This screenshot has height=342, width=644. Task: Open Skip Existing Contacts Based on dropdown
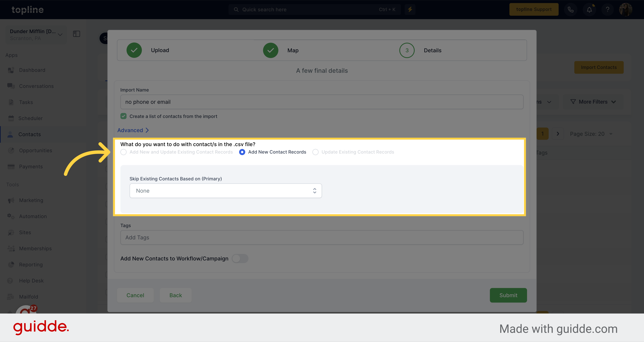(x=225, y=190)
